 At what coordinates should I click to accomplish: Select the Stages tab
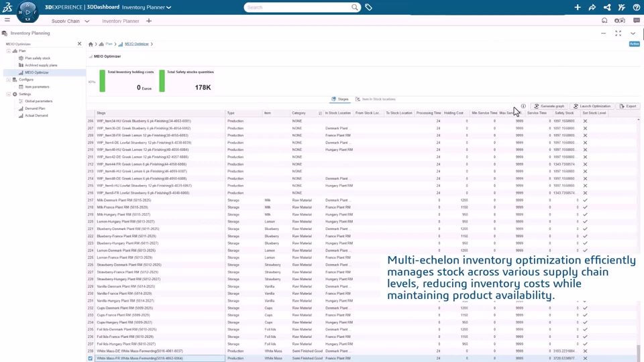pos(340,99)
